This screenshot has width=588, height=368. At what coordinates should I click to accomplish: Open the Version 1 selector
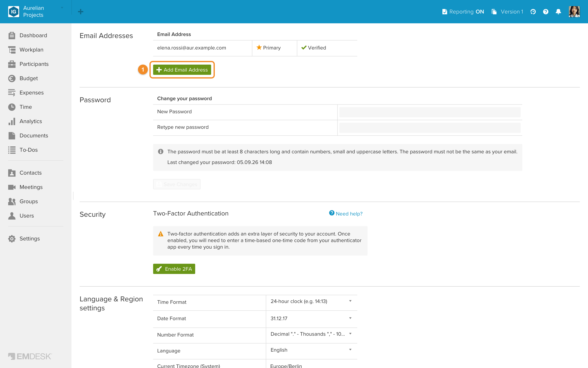[507, 12]
